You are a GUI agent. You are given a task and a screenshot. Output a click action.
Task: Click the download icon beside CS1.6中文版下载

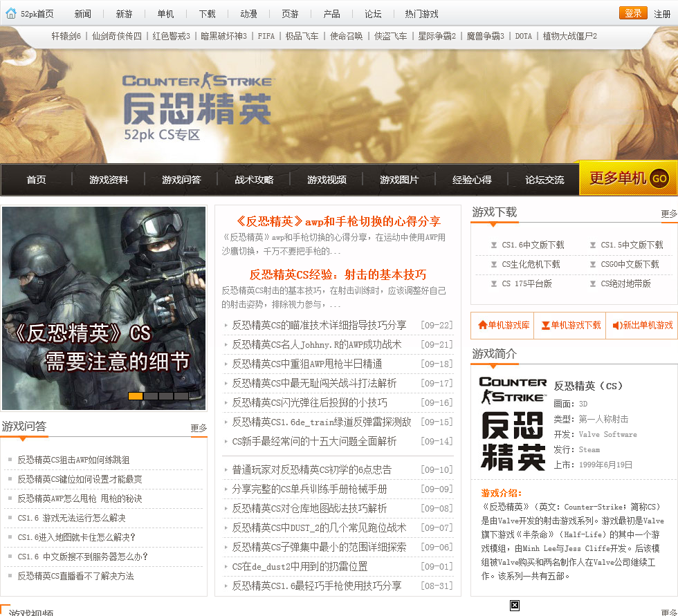pos(494,245)
